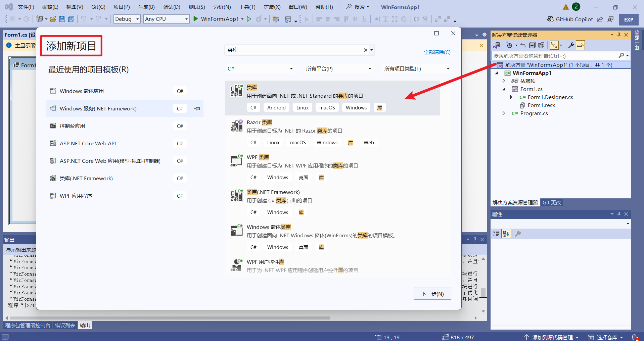Click the New Project toolbar icon
The image size is (644, 341).
[x=39, y=19]
